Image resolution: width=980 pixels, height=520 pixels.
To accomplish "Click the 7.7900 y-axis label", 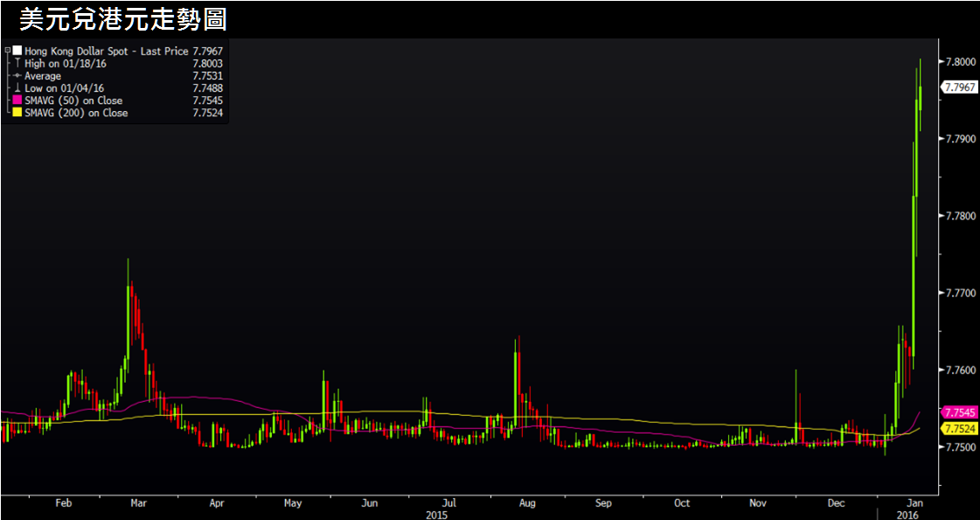I will 961,138.
